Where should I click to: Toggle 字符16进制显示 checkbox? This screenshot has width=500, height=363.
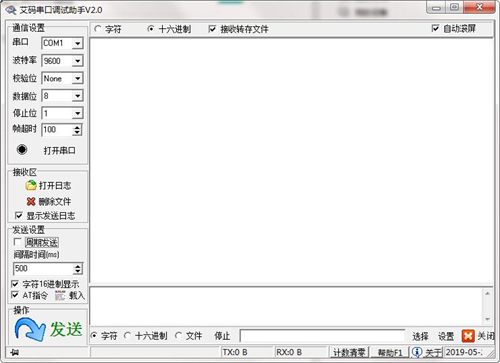click(15, 284)
